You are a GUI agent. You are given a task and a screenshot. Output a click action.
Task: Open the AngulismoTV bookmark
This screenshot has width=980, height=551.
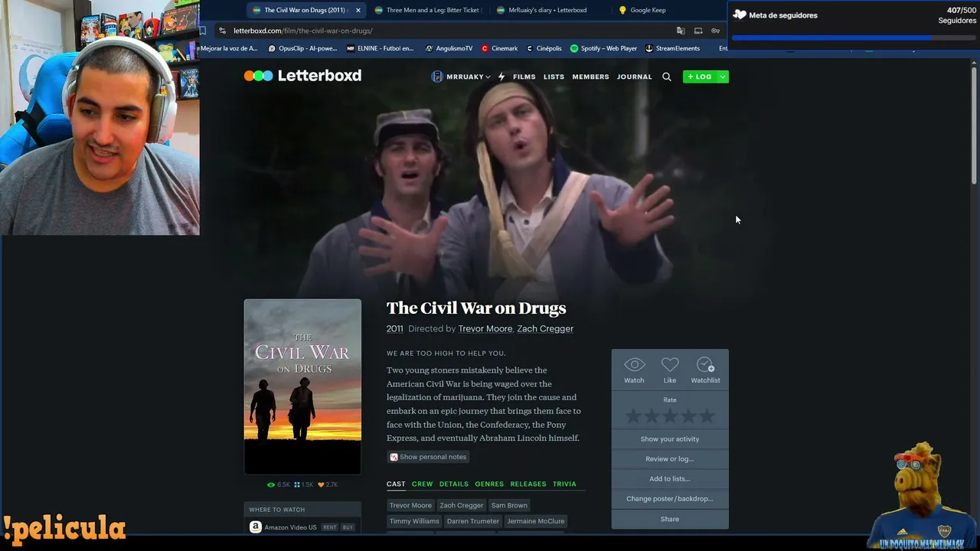click(449, 48)
